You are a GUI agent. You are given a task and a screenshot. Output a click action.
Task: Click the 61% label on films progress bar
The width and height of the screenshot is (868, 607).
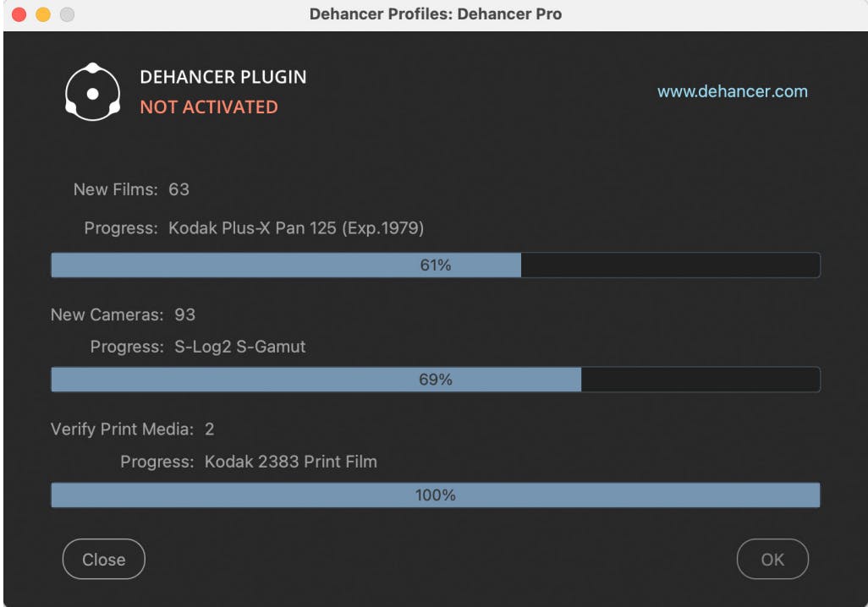pyautogui.click(x=435, y=265)
